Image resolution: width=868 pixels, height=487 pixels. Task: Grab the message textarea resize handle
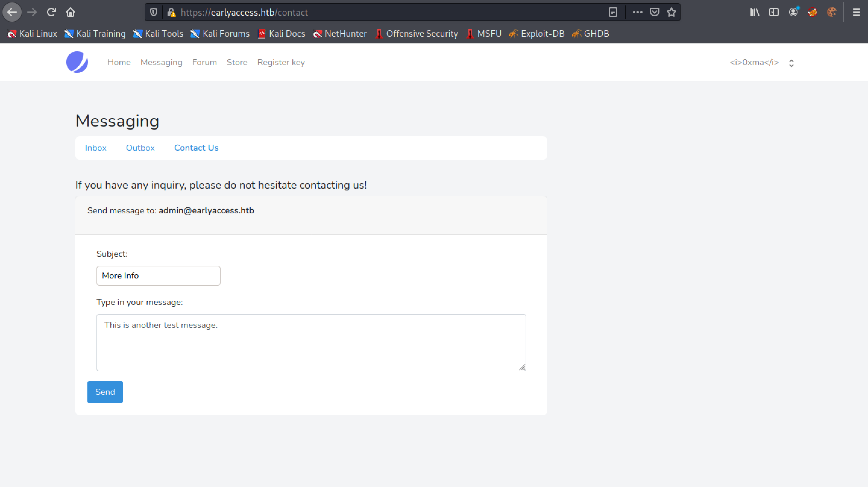[x=522, y=367]
